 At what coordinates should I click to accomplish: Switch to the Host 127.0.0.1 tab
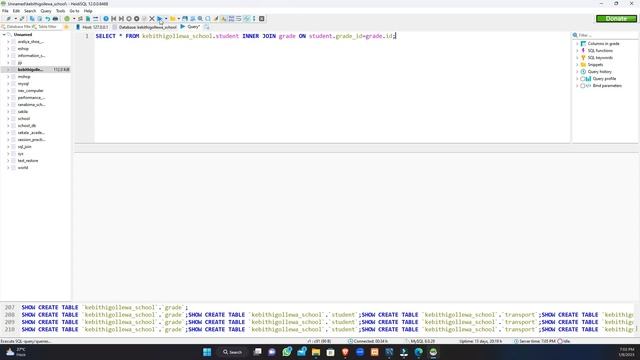pyautogui.click(x=92, y=27)
